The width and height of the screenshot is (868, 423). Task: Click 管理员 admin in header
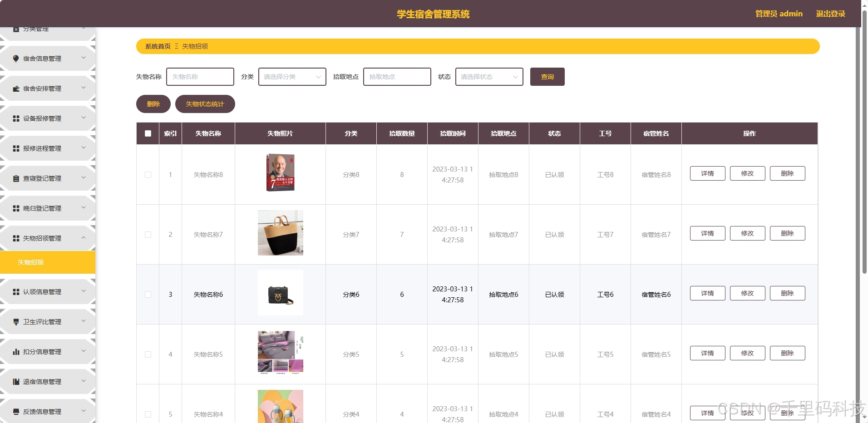779,14
